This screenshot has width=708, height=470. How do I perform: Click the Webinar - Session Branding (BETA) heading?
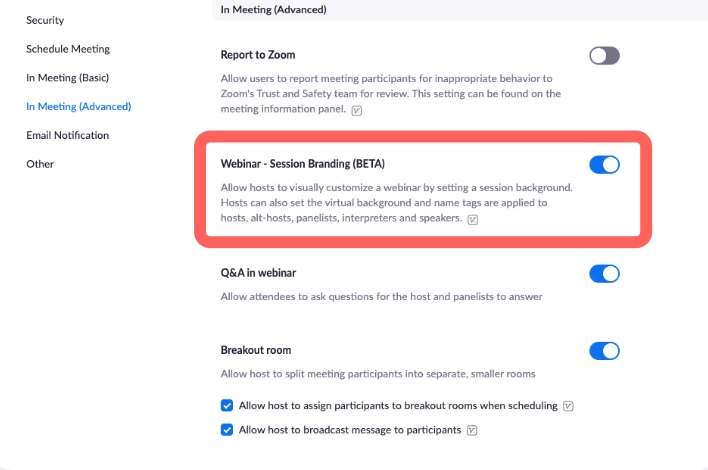(302, 164)
